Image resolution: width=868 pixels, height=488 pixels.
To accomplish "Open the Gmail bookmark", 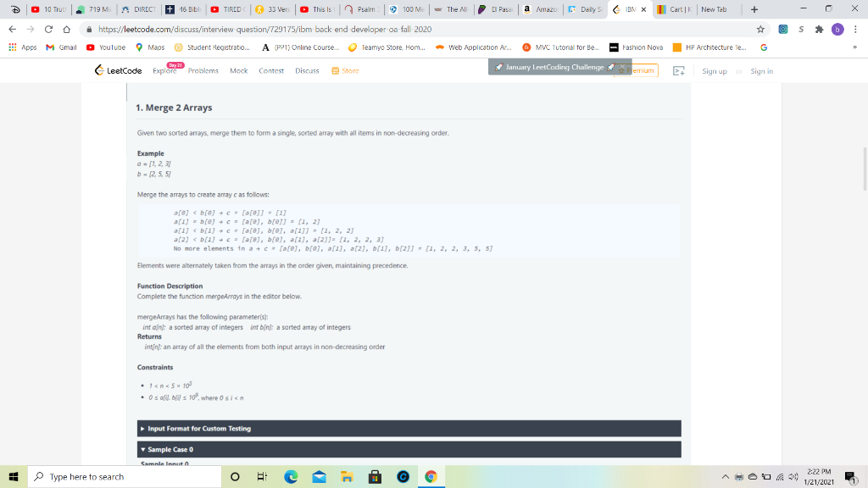I will (61, 47).
